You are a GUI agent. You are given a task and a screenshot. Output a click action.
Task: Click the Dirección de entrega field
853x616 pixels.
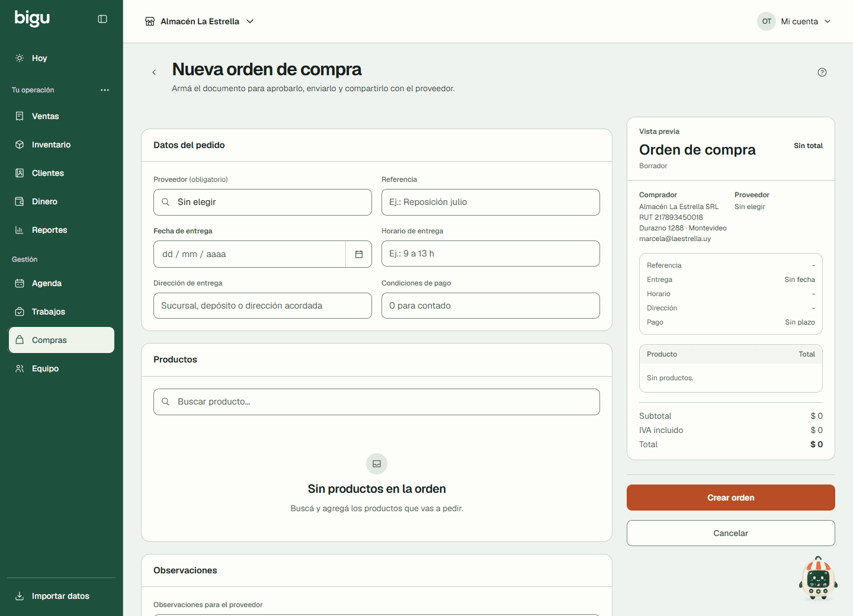[x=262, y=306]
